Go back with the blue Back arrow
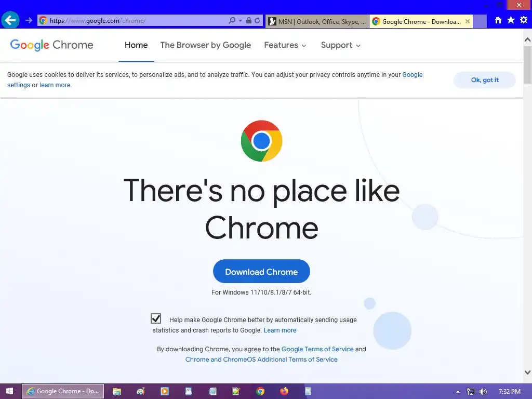Viewport: 532px width, 399px height. click(10, 20)
